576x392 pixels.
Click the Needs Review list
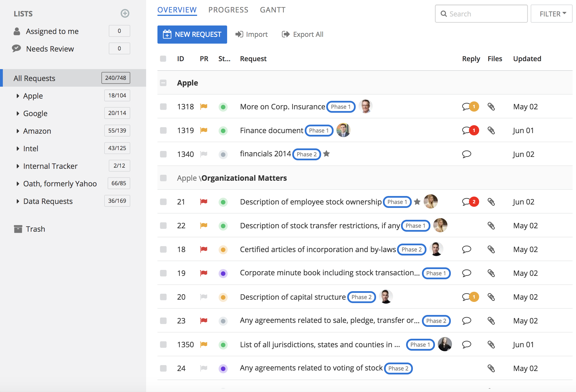(x=50, y=49)
